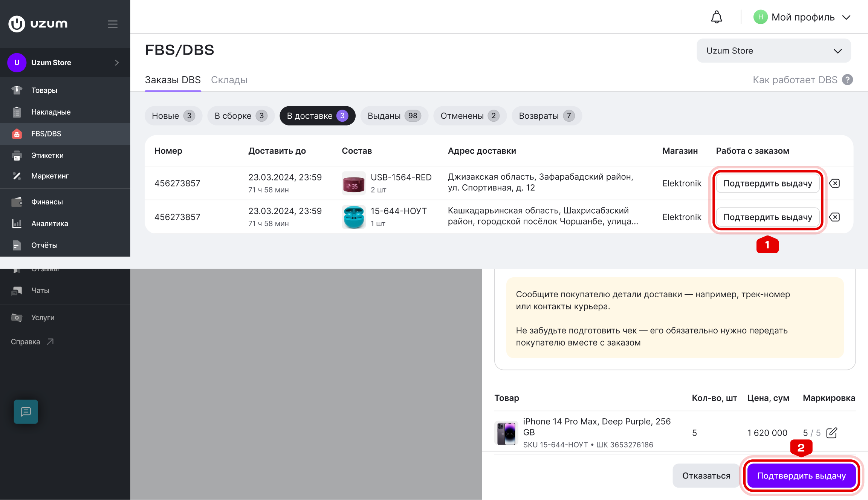Screen dimensions: 868x500
Task: Cancel the 15-644-НОУТ order via x icon
Action: coord(834,217)
